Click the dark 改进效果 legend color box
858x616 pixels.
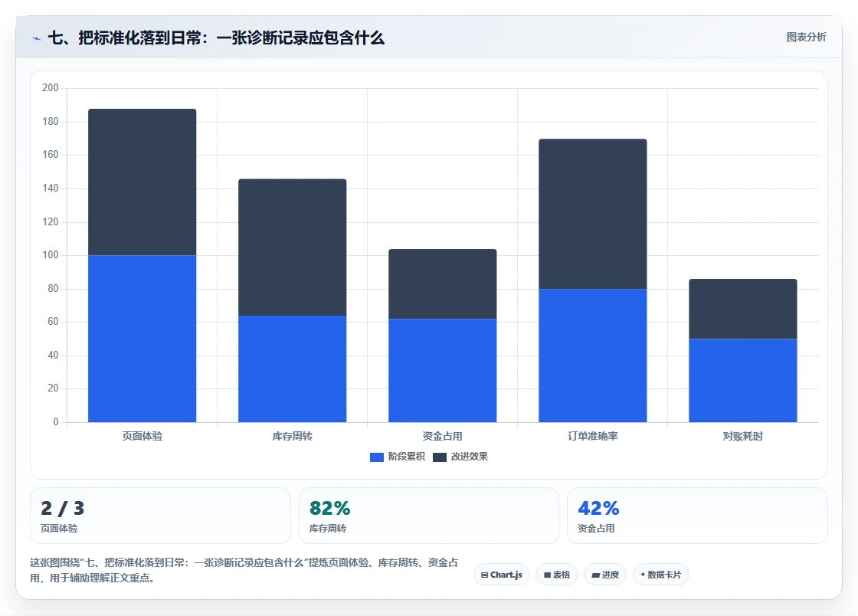point(440,457)
